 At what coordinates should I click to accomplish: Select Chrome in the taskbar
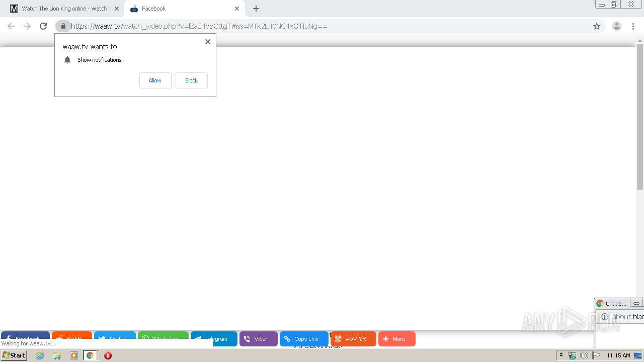click(x=90, y=355)
